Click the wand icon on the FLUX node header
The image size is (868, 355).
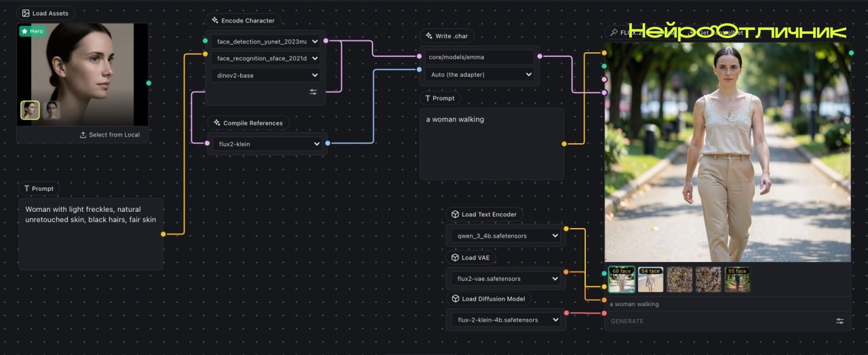tap(614, 32)
